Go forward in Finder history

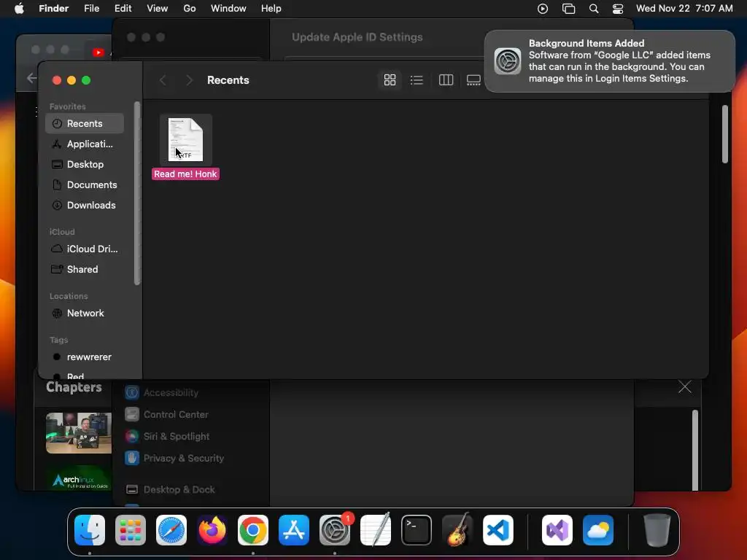pos(189,80)
